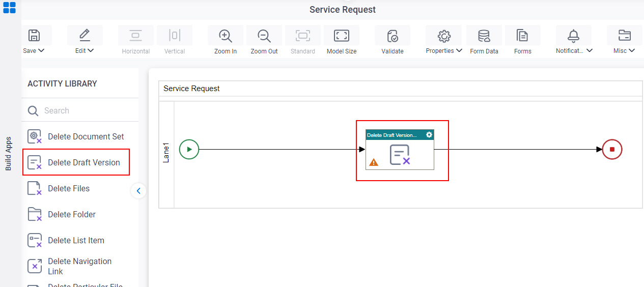Click the search magnifier icon
The height and width of the screenshot is (287, 644).
coord(33,111)
